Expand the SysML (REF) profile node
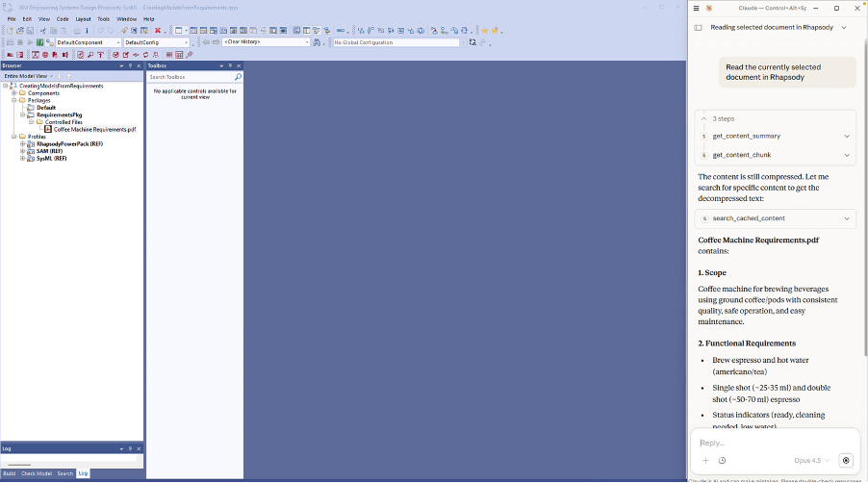 23,158
